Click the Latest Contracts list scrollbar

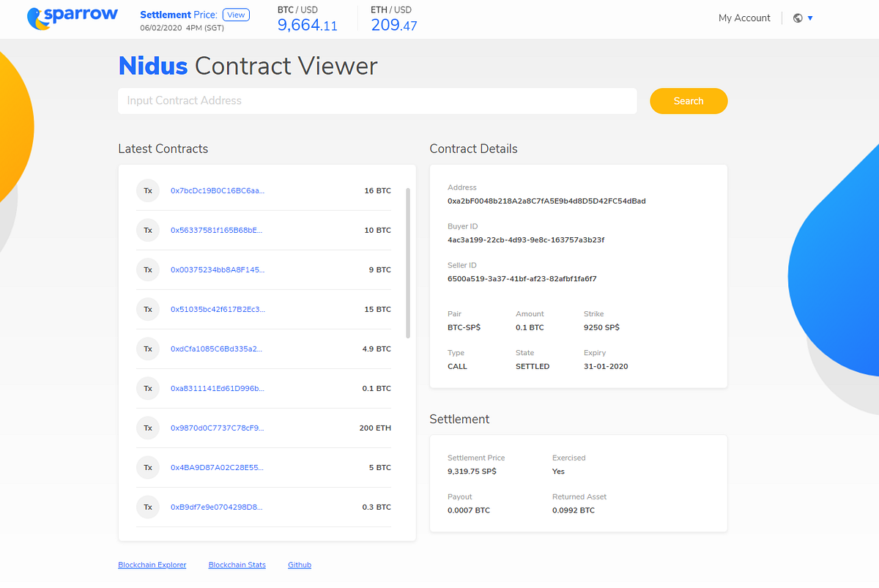407,263
